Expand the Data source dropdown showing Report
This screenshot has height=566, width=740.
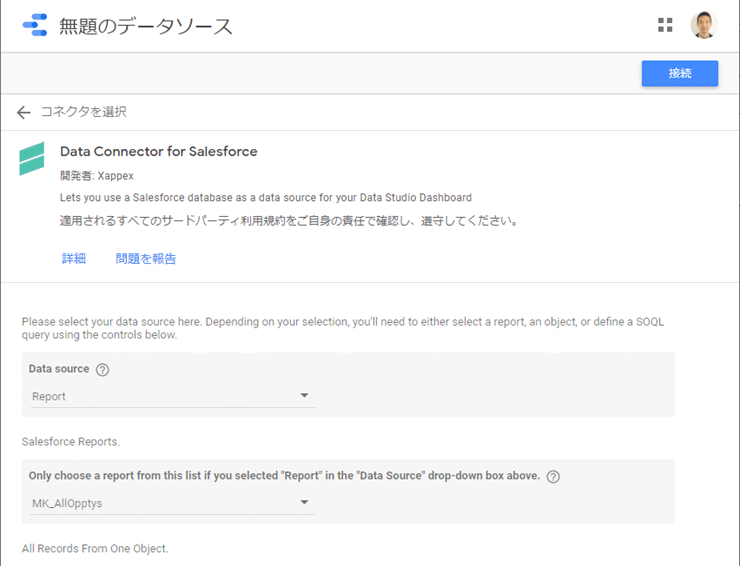[x=172, y=396]
